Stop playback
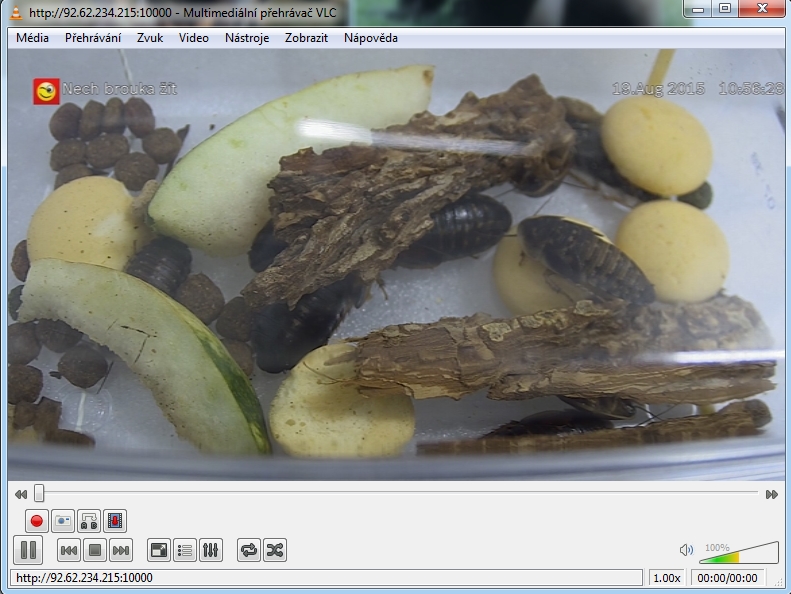Screen dimensions: 791x594 coord(95,550)
